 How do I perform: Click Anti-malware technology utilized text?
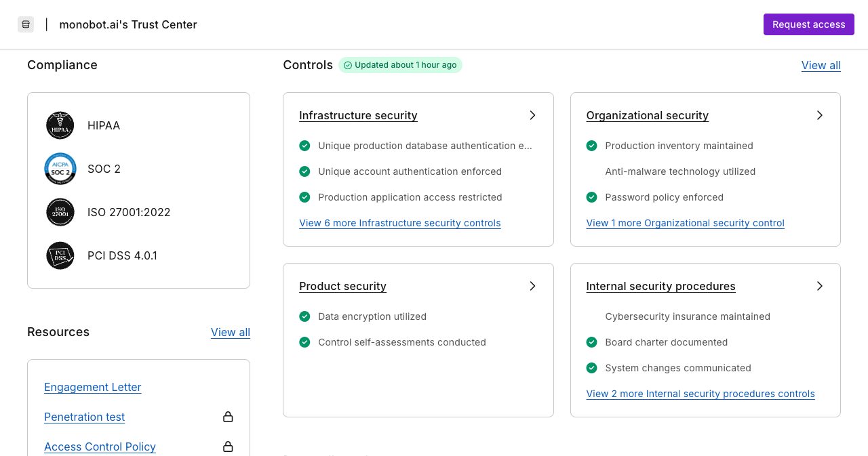(x=680, y=171)
